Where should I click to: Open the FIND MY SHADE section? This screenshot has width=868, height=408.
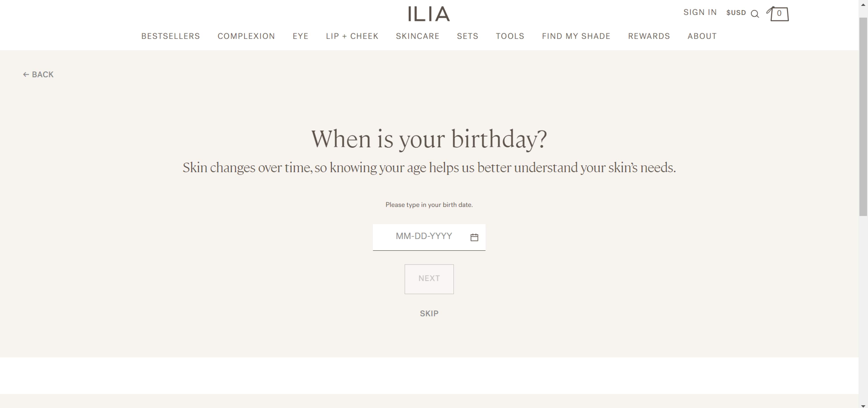click(x=576, y=36)
